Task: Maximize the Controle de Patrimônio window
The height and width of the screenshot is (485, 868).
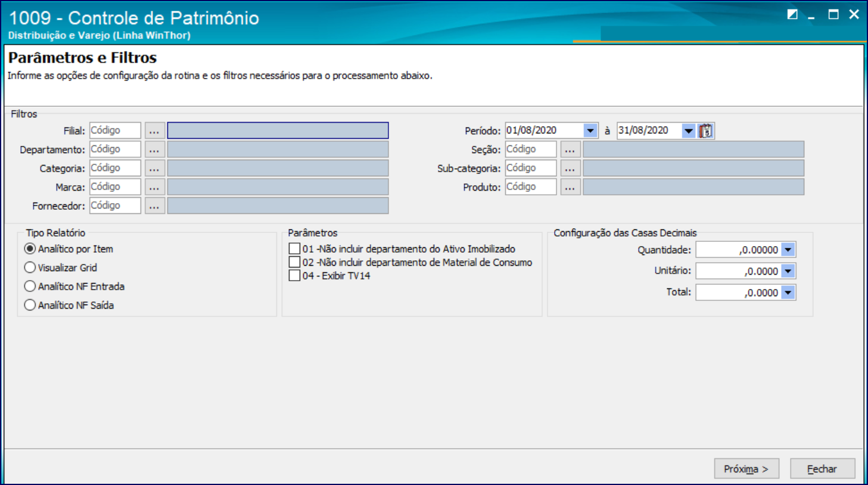Action: (833, 15)
